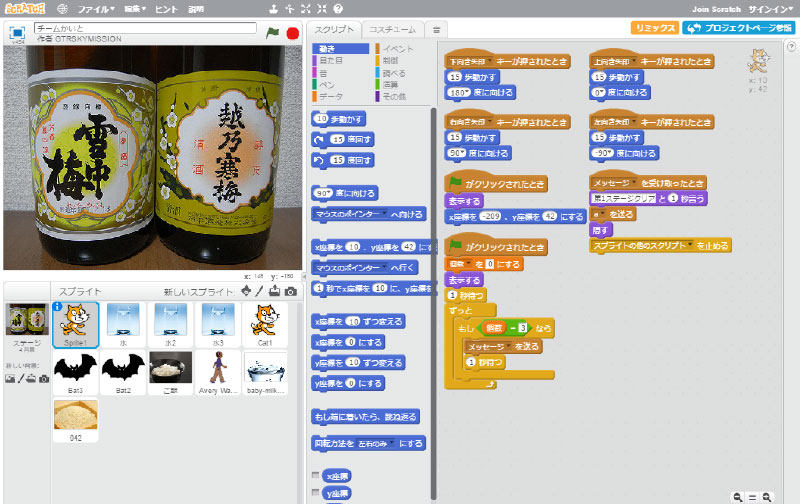The width and height of the screenshot is (800, 504).
Task: Click the Scratch logo
Action: point(24,9)
